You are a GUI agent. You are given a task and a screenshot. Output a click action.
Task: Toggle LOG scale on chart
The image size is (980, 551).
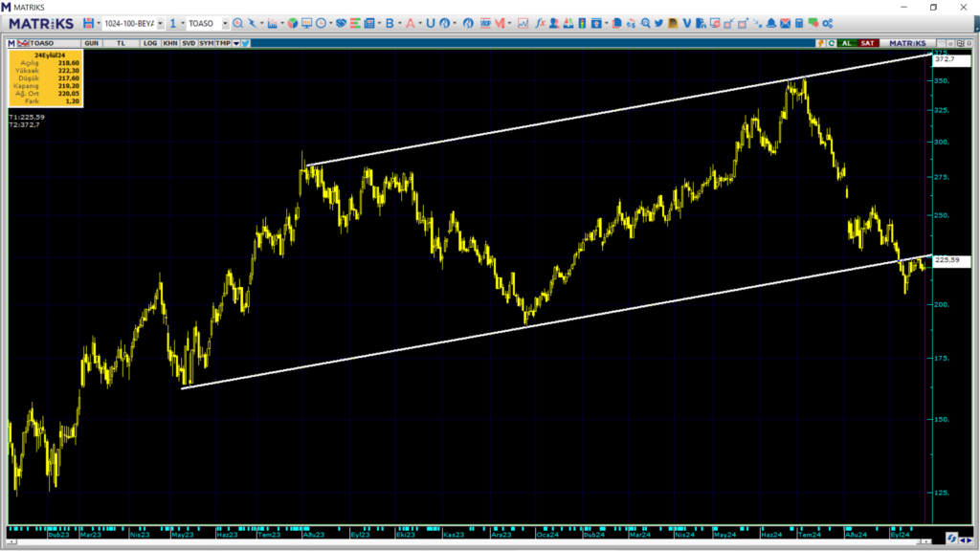pyautogui.click(x=150, y=43)
